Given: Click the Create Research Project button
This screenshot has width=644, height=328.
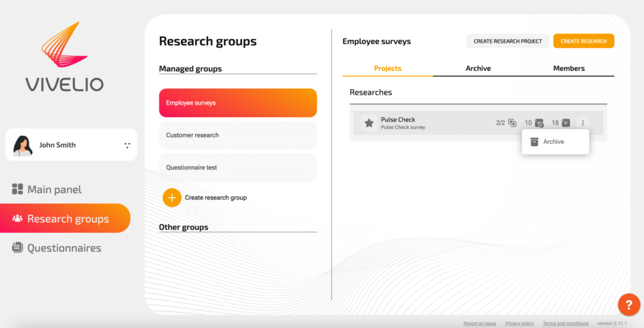Looking at the screenshot, I should coord(508,41).
